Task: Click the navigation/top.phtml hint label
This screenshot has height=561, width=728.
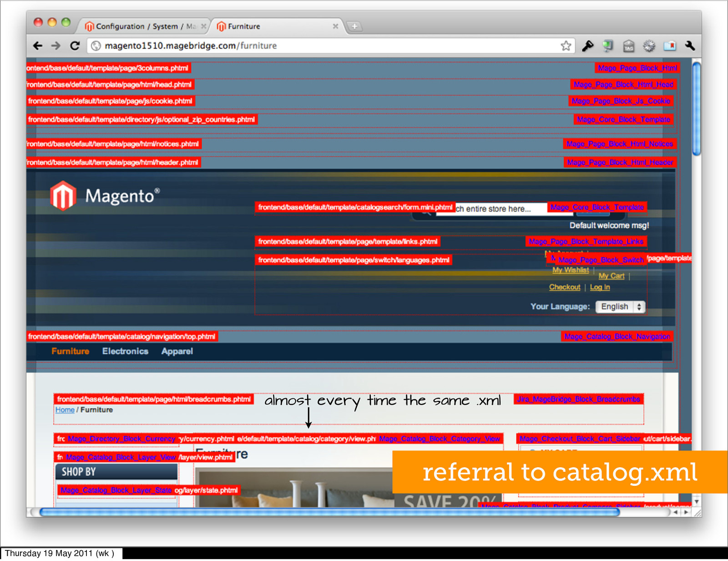Action: (122, 337)
